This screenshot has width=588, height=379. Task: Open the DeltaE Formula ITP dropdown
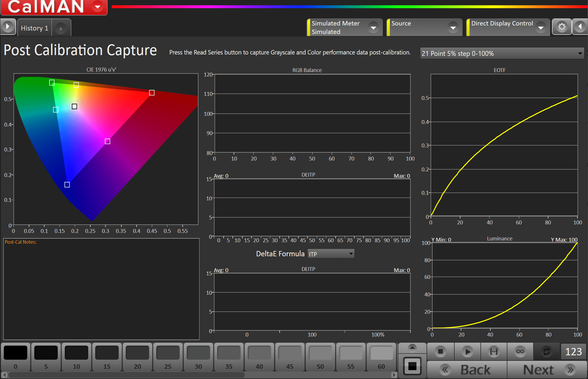coord(331,254)
